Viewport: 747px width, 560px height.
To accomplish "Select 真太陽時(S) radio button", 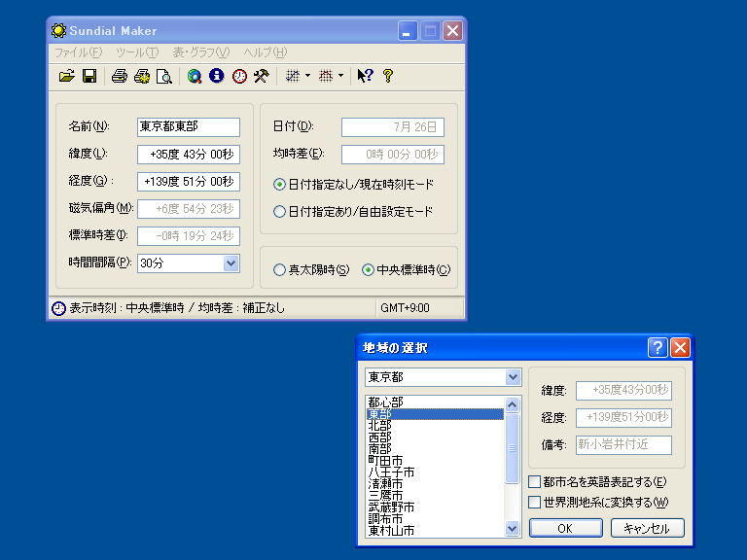I will point(280,270).
